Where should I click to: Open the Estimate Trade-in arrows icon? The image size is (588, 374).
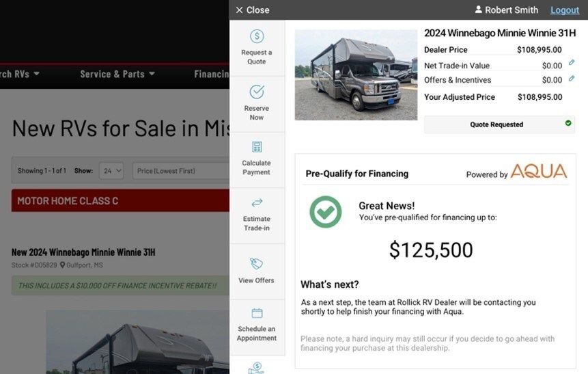pyautogui.click(x=257, y=203)
